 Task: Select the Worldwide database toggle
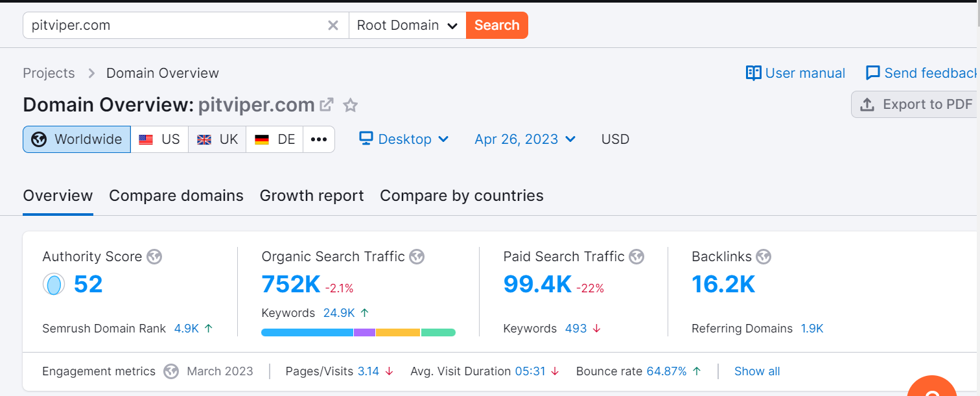coord(77,139)
